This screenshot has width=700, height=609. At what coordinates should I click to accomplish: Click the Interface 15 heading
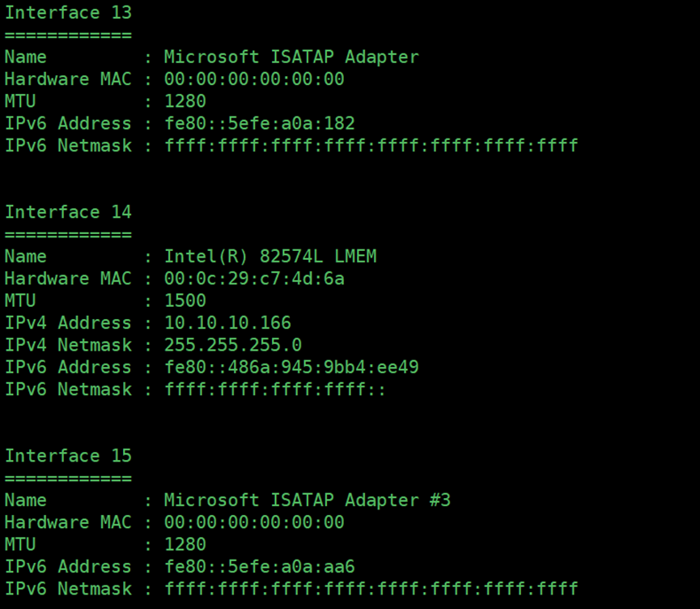tap(68, 456)
